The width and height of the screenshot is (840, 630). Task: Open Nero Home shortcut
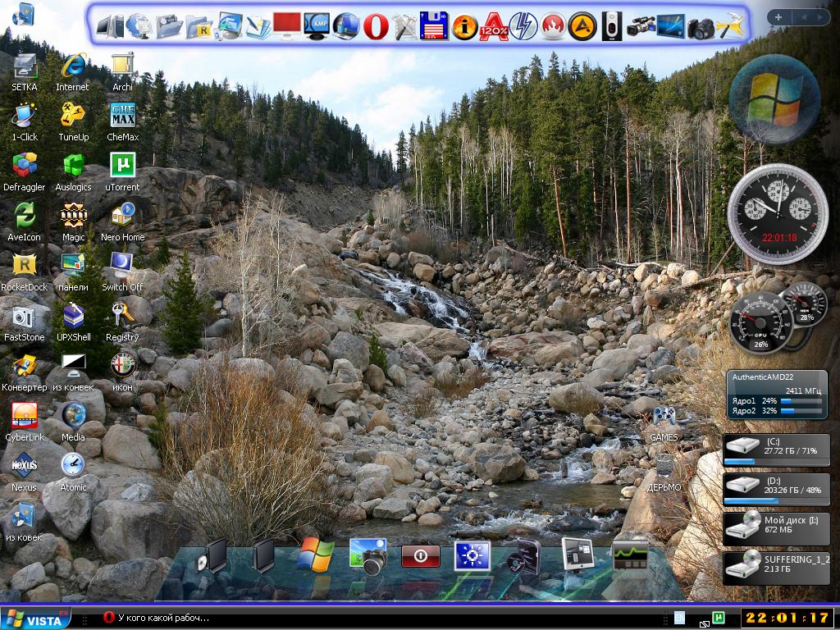click(122, 216)
